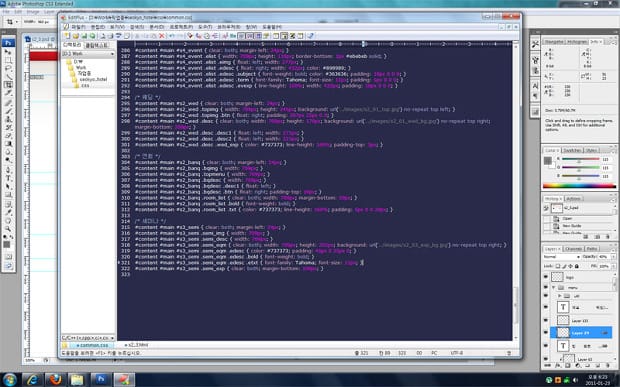Viewport: 620px width, 387px height.
Task: Click the red X delete icon in EditPlus
Action: click(x=161, y=36)
